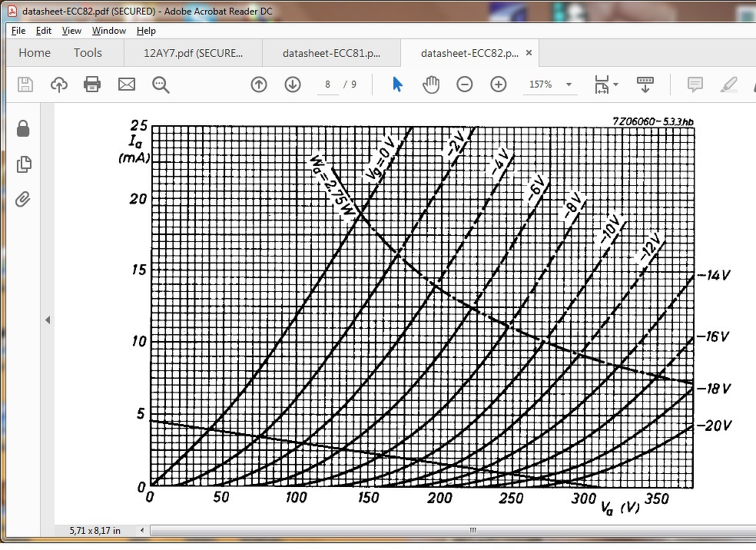Click the Acrobat PDF title bar icon
The image size is (756, 550).
tap(12, 11)
